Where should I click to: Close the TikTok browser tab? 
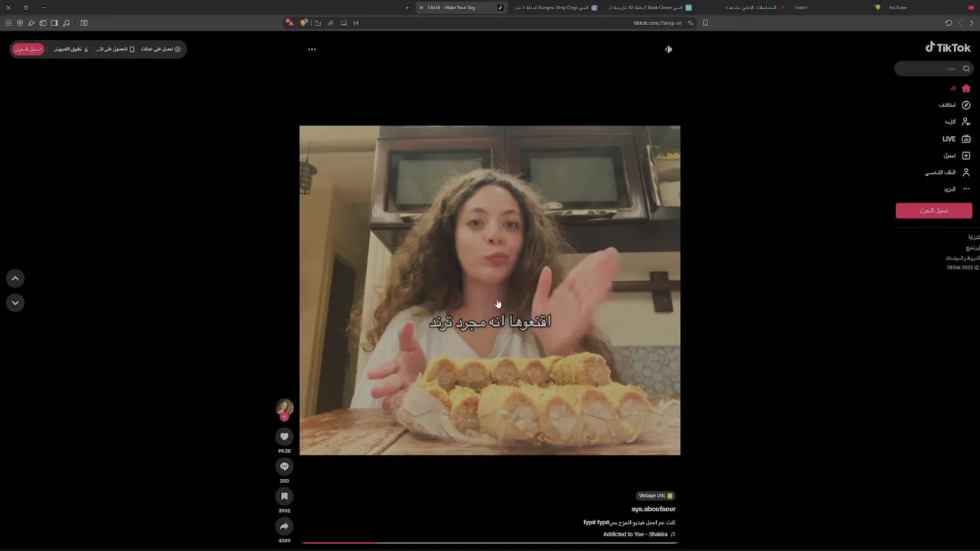(421, 8)
